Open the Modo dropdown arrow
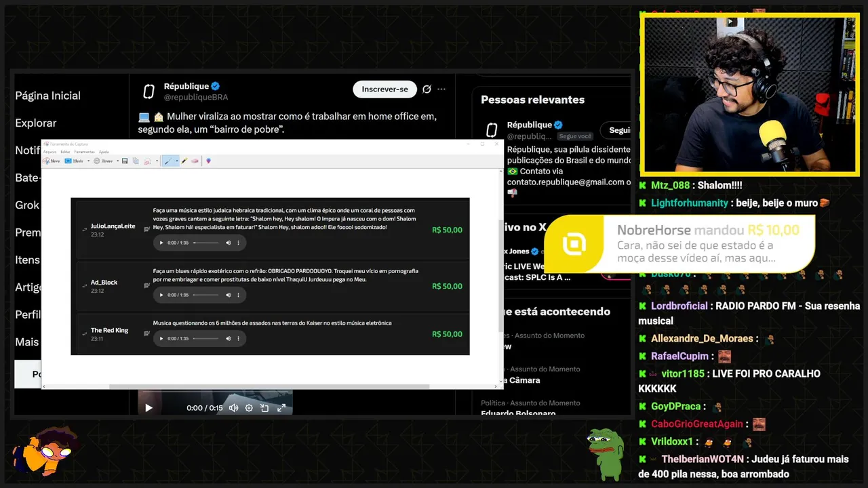868x488 pixels. [88, 161]
